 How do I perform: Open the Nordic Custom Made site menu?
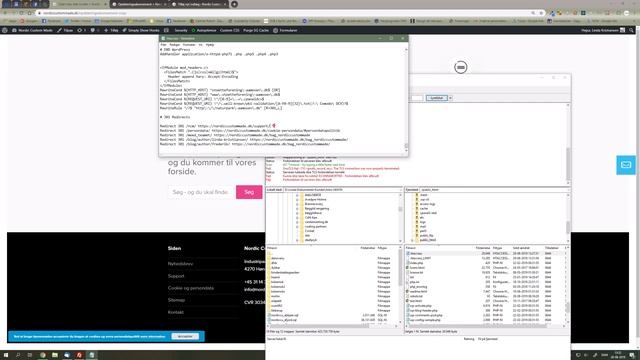click(x=32, y=30)
